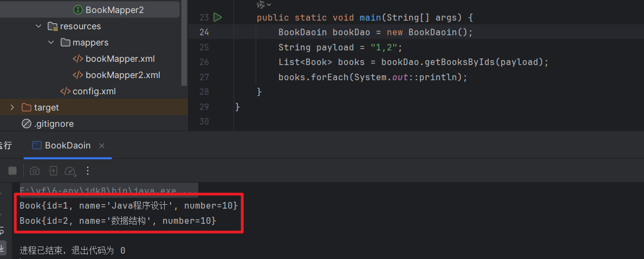
Task: Click line number 26 in the gutter
Action: [204, 62]
